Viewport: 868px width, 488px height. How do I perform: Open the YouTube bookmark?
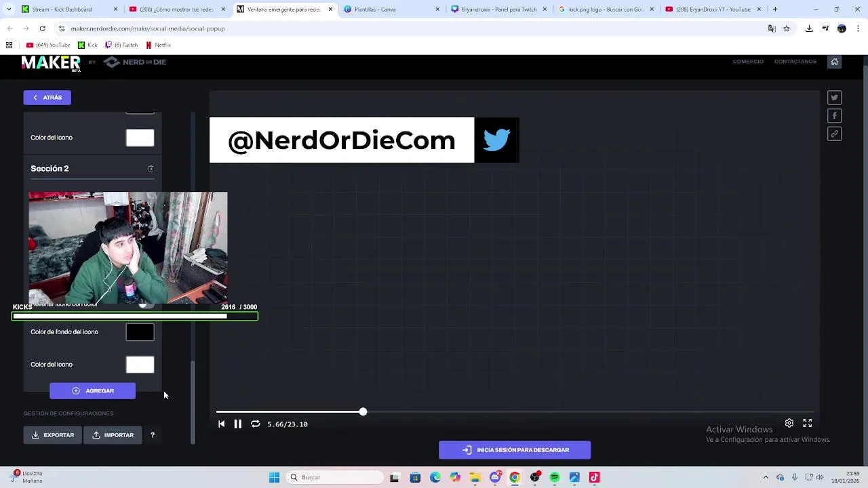48,45
